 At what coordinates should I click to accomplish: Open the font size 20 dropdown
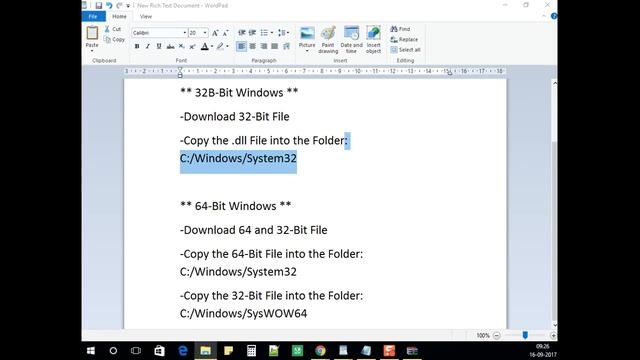205,33
